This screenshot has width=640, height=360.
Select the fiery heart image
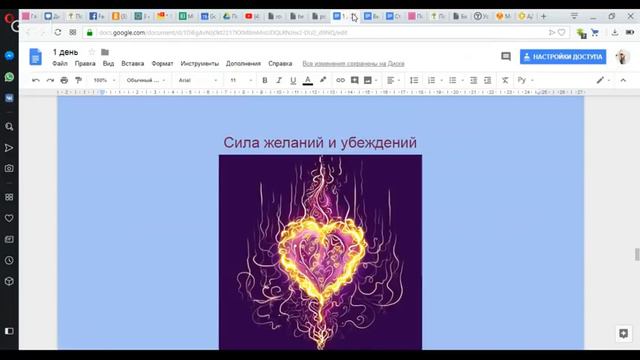click(320, 252)
